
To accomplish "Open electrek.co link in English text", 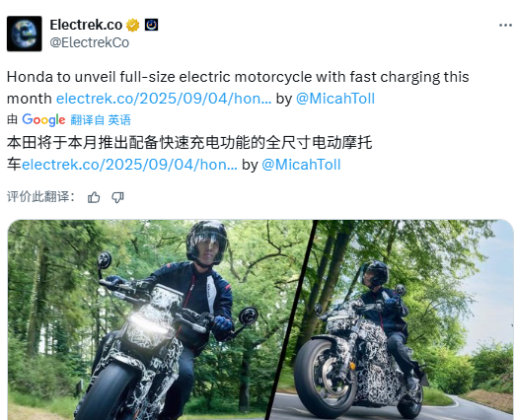I will pyautogui.click(x=164, y=99).
